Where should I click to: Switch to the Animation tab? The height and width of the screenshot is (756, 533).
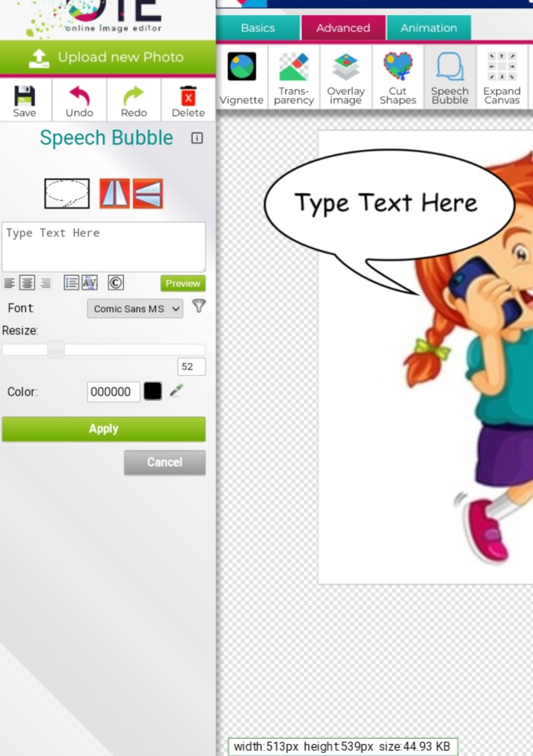coord(428,28)
